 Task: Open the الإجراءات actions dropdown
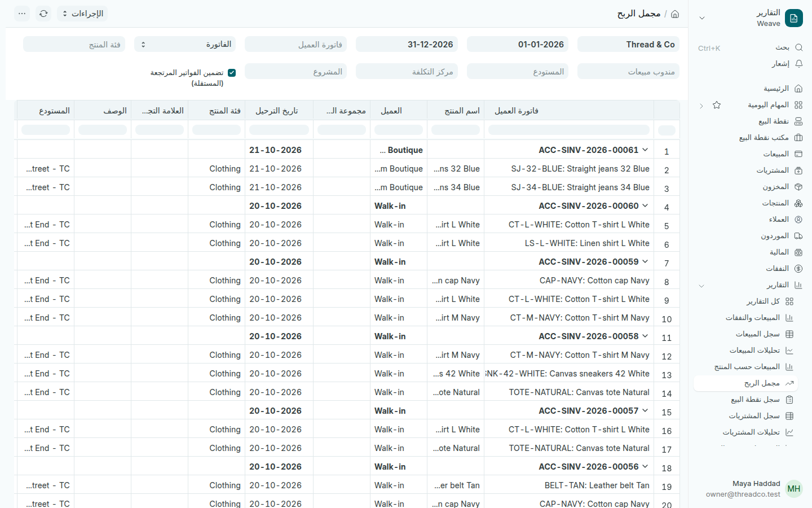coord(82,14)
